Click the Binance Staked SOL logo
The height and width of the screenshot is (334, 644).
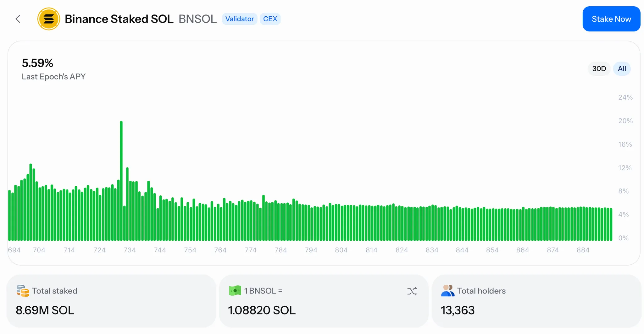pyautogui.click(x=48, y=19)
